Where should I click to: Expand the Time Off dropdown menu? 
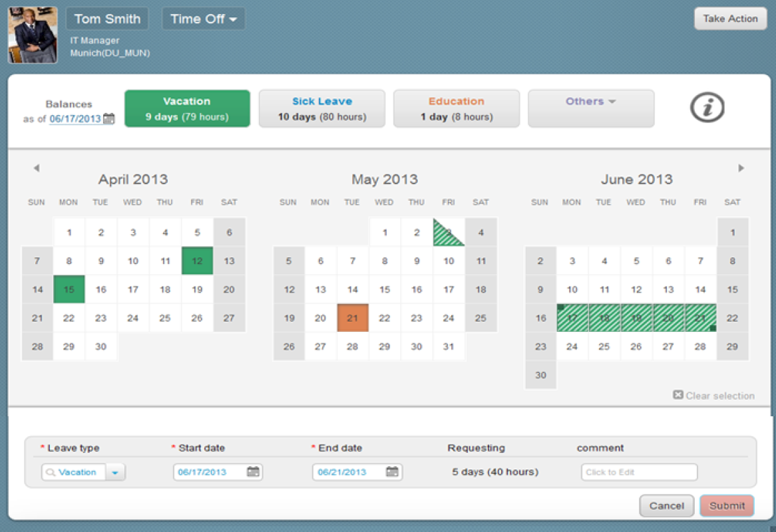[x=204, y=19]
